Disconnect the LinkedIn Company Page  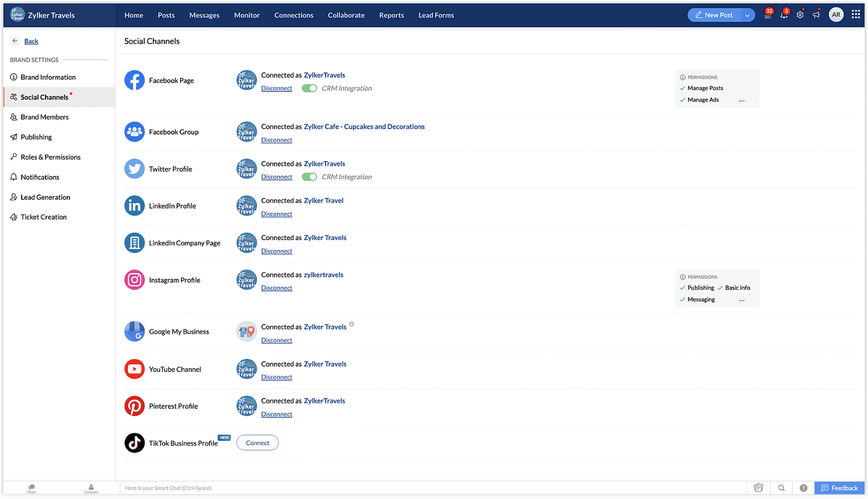(x=276, y=251)
